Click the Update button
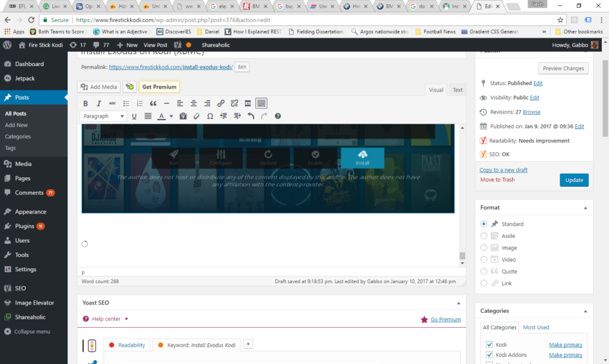 click(574, 180)
